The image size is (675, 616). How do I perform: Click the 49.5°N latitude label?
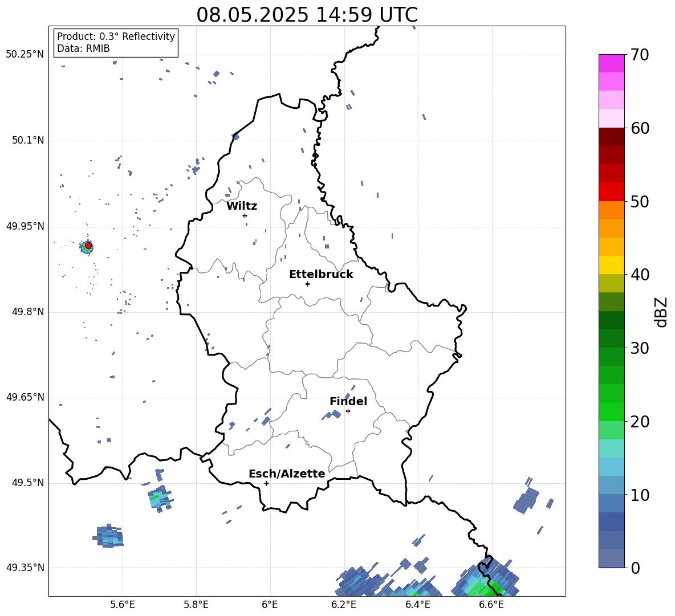click(x=28, y=482)
